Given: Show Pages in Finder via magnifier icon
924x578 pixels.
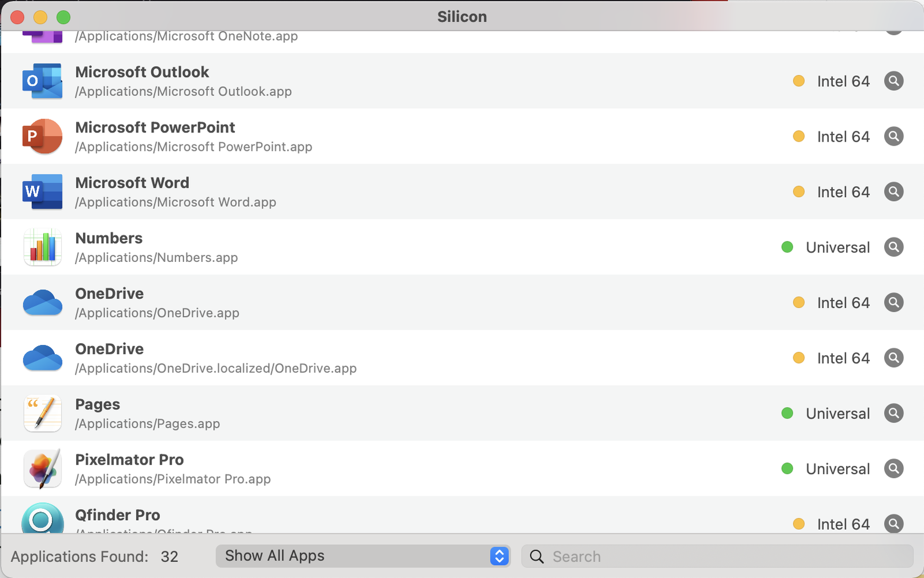Looking at the screenshot, I should click(893, 413).
